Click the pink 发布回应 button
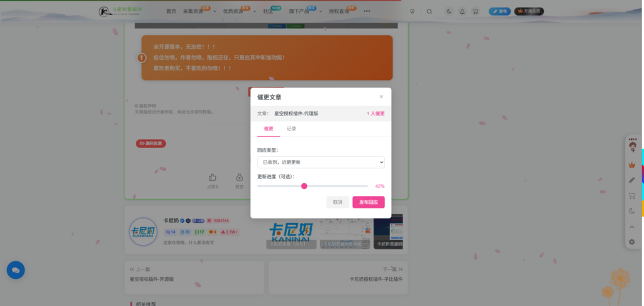The width and height of the screenshot is (644, 306). coord(368,202)
